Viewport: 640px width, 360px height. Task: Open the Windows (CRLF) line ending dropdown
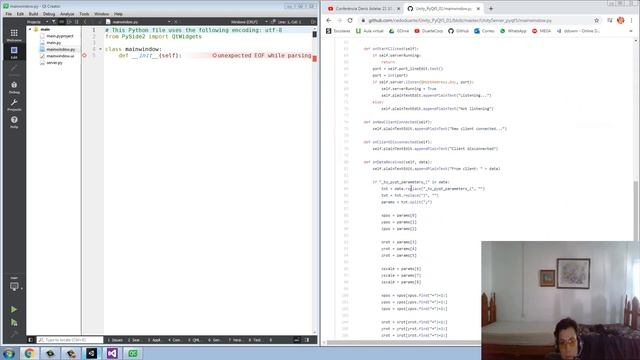(x=249, y=22)
